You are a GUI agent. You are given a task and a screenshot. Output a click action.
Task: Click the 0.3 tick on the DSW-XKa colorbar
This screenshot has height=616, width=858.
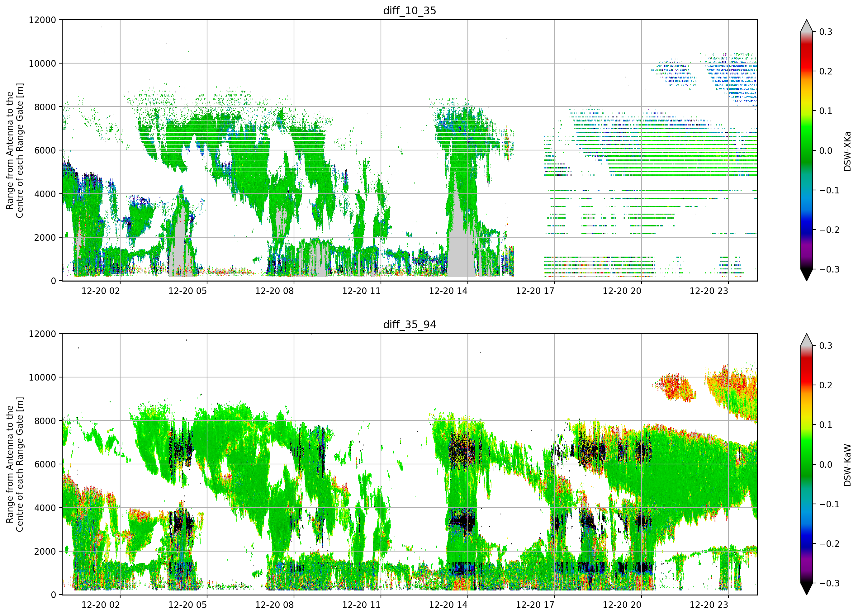click(826, 32)
